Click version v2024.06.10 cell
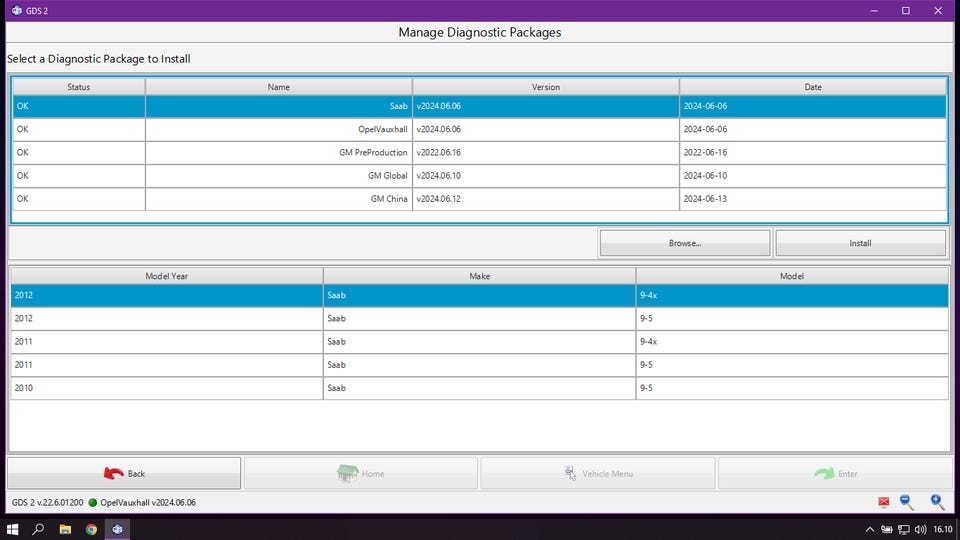Viewport: 960px width, 540px height. click(x=546, y=176)
